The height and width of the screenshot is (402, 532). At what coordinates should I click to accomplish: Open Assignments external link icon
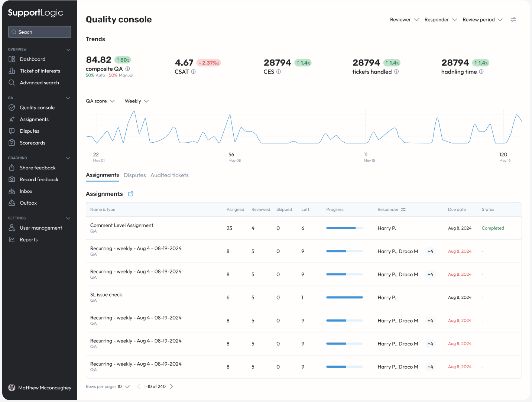[131, 194]
